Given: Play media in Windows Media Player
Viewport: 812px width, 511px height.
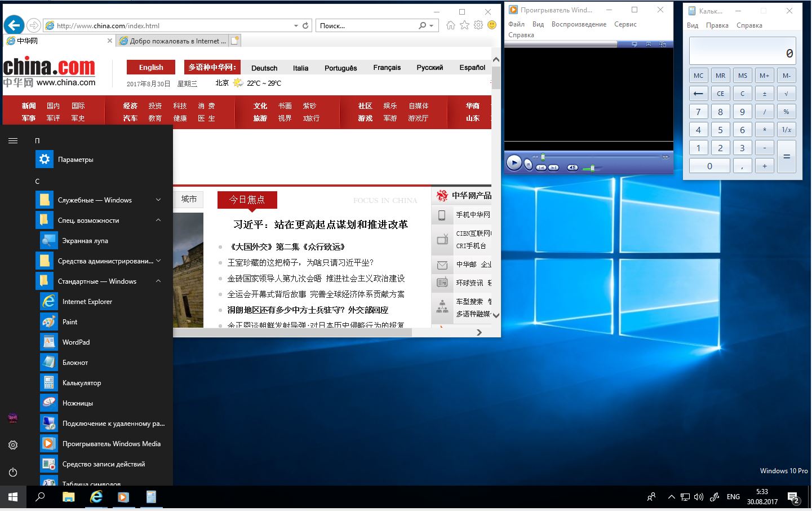Looking at the screenshot, I should coord(514,163).
